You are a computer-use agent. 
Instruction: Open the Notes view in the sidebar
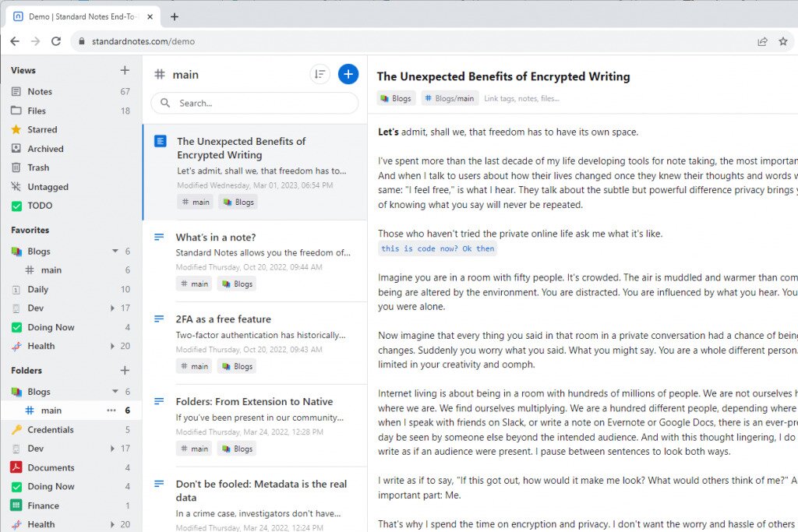click(x=37, y=91)
